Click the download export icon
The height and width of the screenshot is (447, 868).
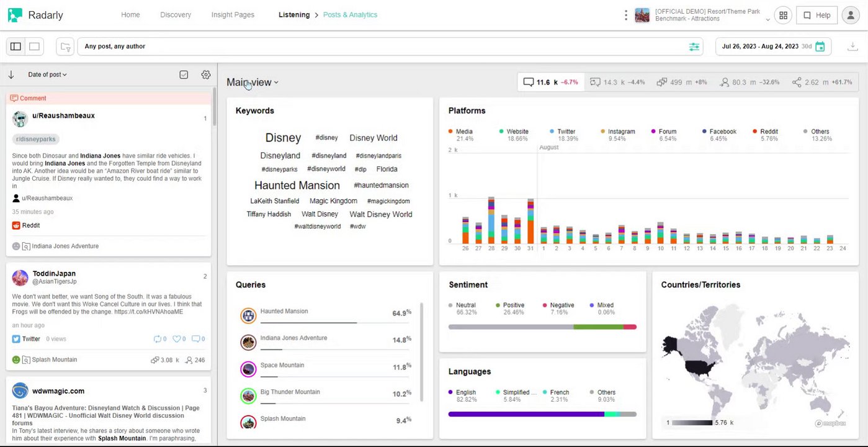852,47
